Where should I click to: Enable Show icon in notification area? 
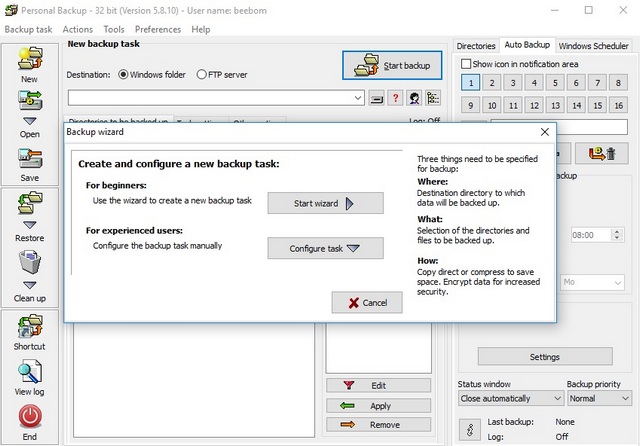point(519,64)
